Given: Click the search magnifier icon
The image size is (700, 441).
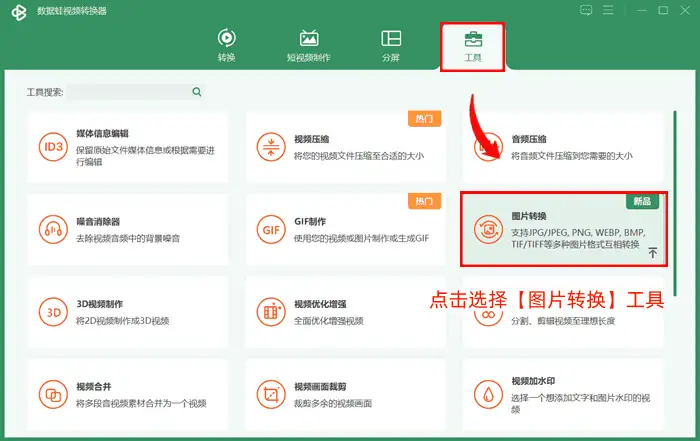Looking at the screenshot, I should pos(197,92).
